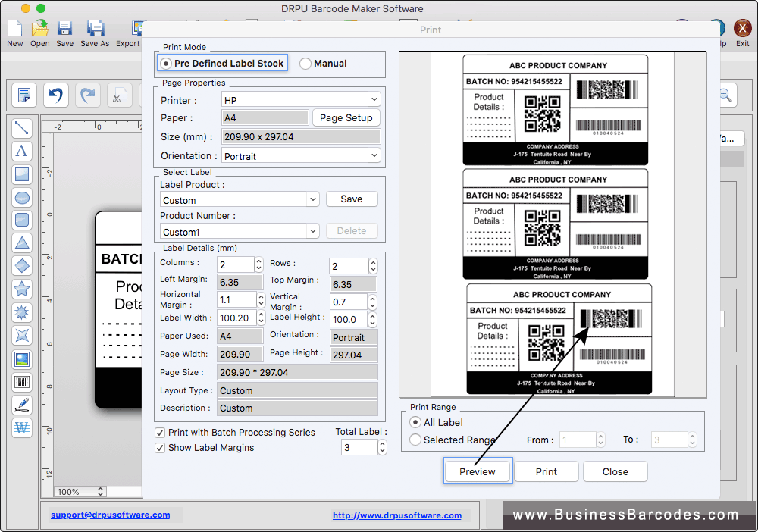Screen dimensions: 758x532
Task: Click the Columns value field
Action: [236, 264]
